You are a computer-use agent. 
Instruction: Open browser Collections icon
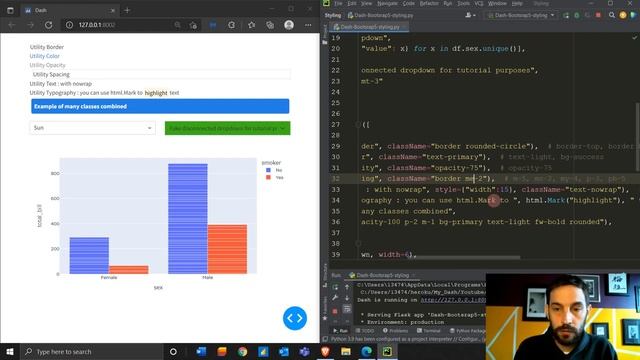click(x=270, y=25)
